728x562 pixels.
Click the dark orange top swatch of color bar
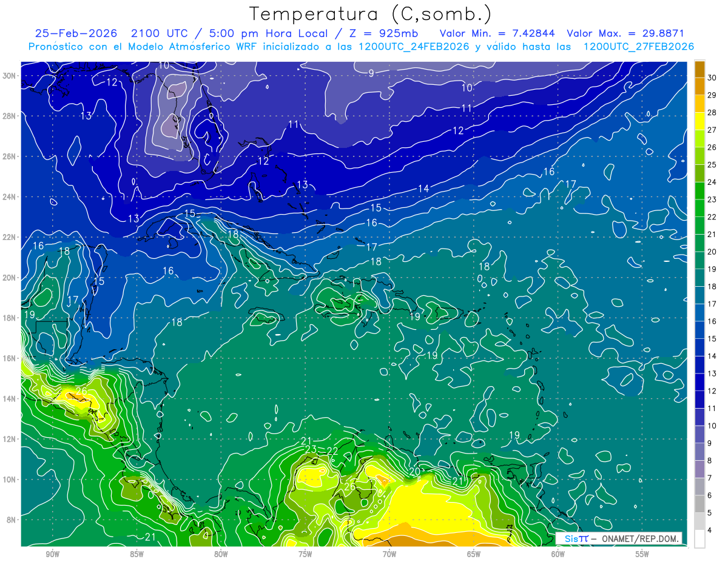(x=699, y=69)
